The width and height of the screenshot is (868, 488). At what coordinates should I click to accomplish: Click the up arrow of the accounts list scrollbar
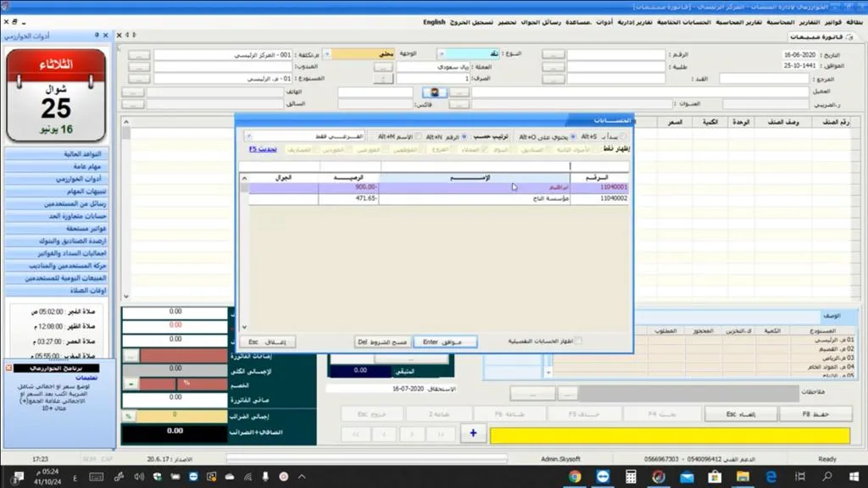(x=244, y=178)
